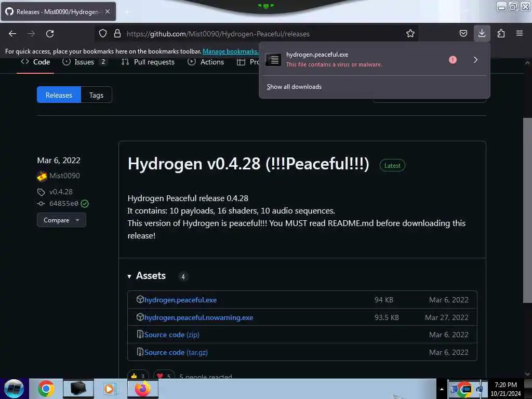Open the shield tracking protection icon

pyautogui.click(x=103, y=33)
